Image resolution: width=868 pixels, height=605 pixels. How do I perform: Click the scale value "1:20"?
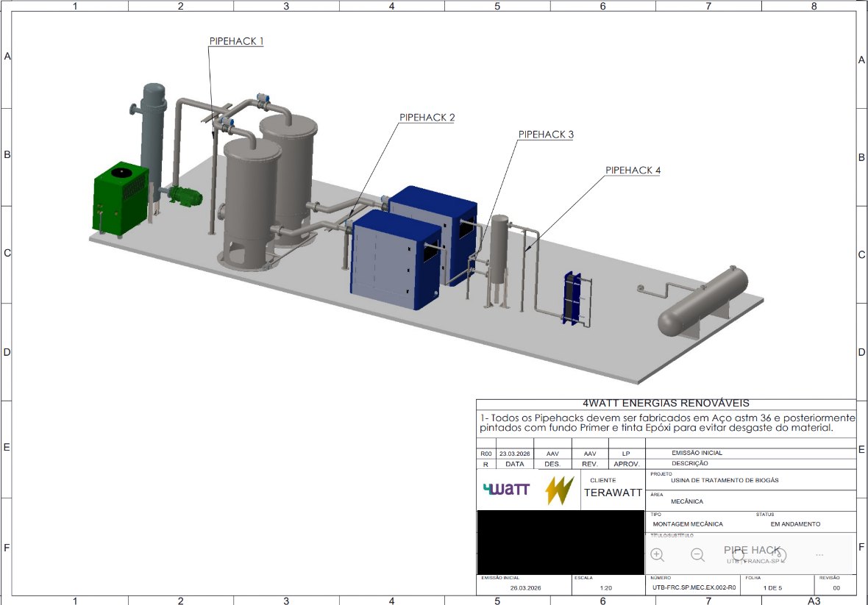coord(605,588)
